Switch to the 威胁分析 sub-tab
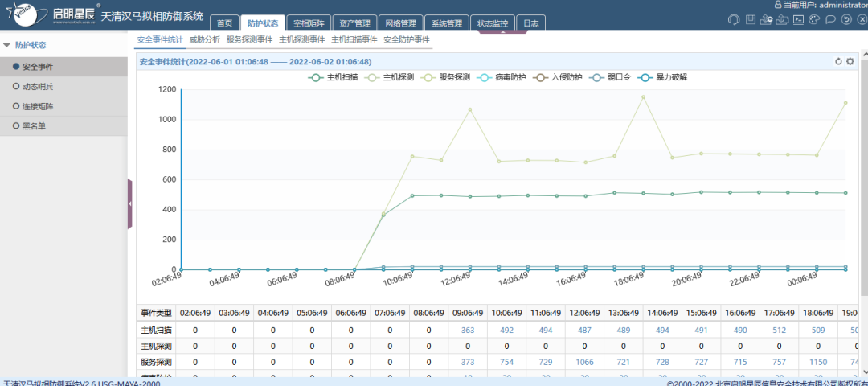 [205, 39]
